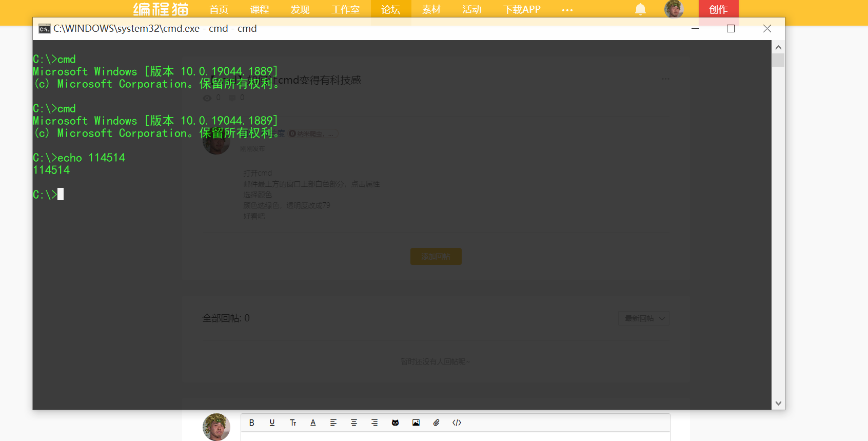Insert a code block in the reply
The width and height of the screenshot is (868, 441).
click(457, 423)
